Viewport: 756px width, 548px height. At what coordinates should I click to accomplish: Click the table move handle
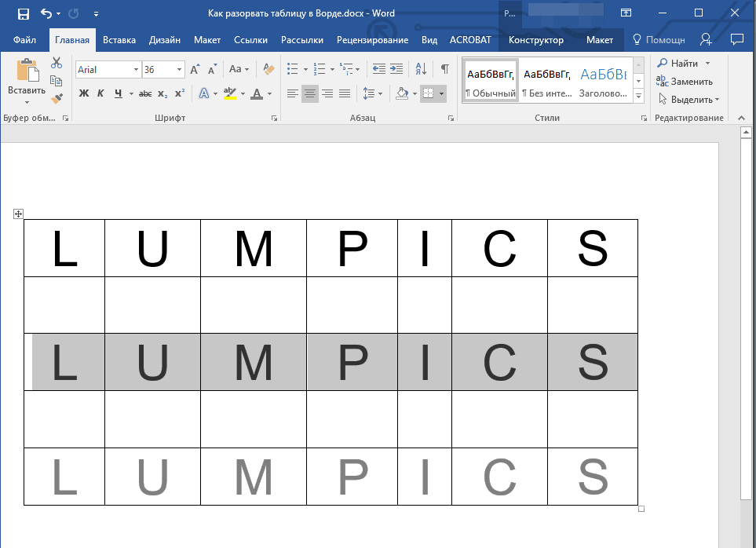click(x=19, y=214)
